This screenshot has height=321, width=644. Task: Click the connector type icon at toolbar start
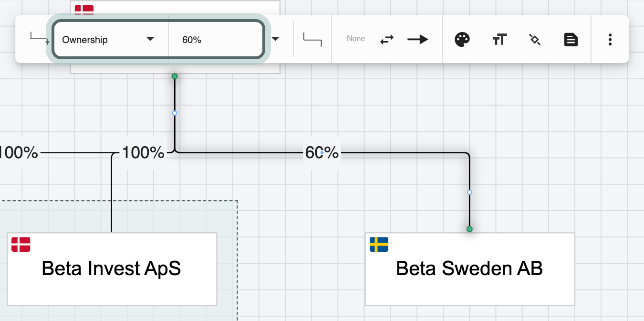pyautogui.click(x=40, y=39)
